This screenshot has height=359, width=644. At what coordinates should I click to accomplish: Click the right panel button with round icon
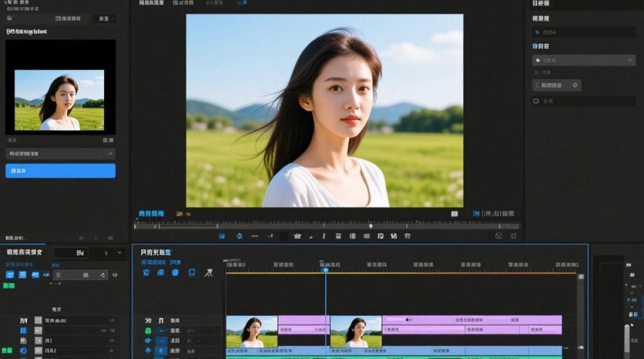[x=557, y=85]
